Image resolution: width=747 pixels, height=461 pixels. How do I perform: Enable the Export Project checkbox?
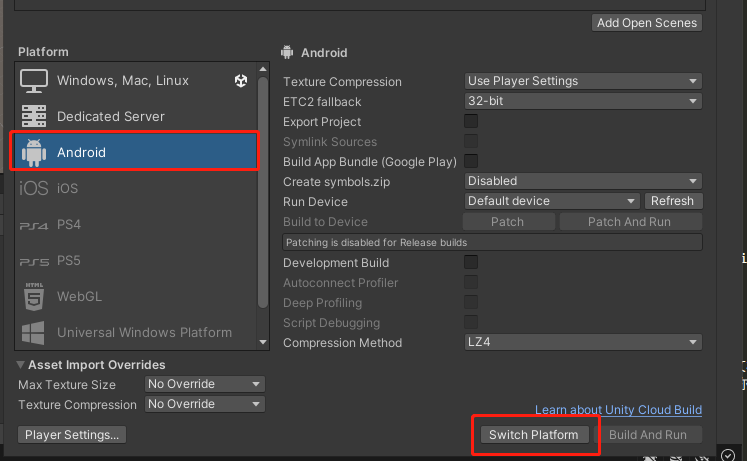click(x=471, y=122)
